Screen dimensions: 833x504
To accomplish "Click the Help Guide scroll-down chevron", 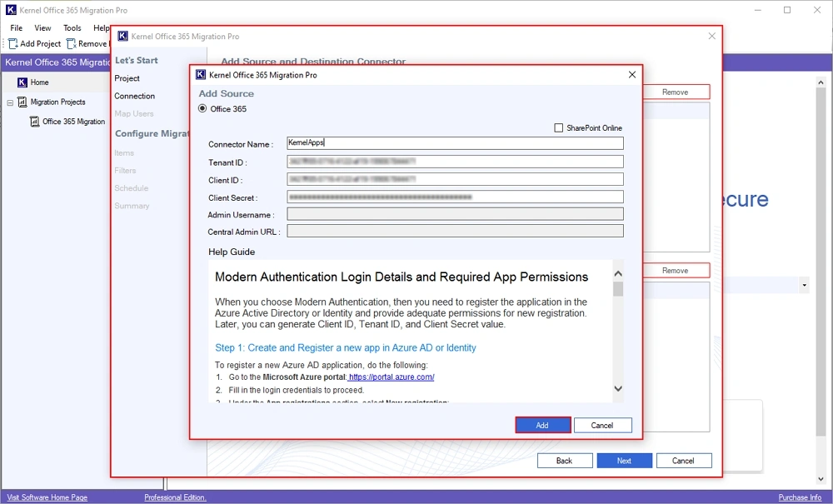I will click(x=618, y=388).
